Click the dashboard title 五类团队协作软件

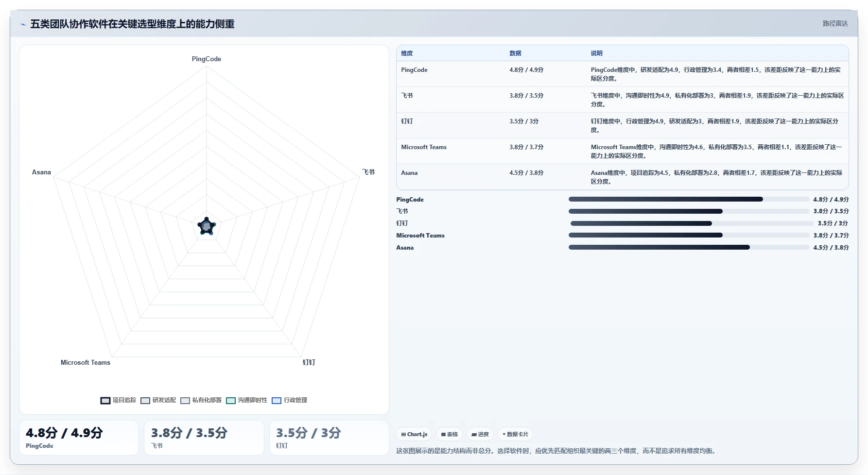132,24
